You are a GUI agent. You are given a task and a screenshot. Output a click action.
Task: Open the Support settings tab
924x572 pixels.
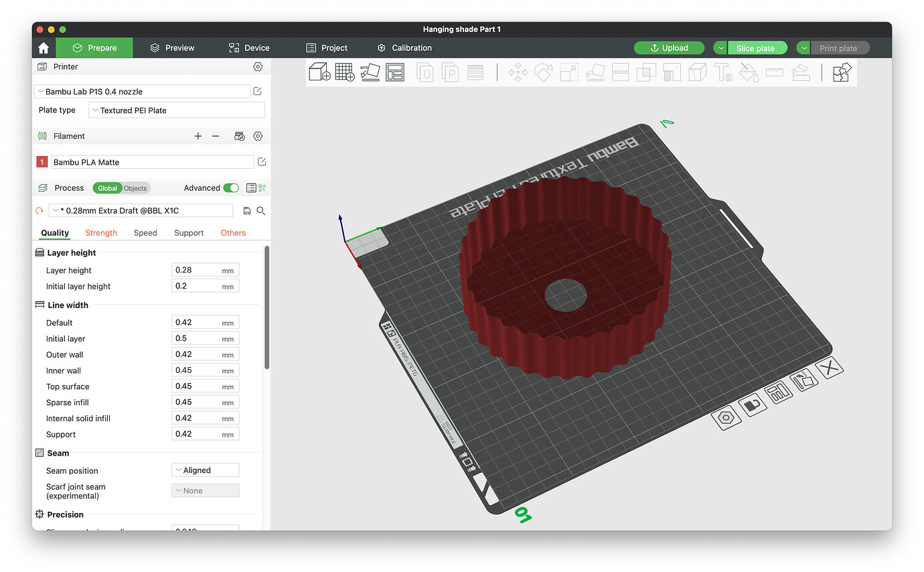189,233
